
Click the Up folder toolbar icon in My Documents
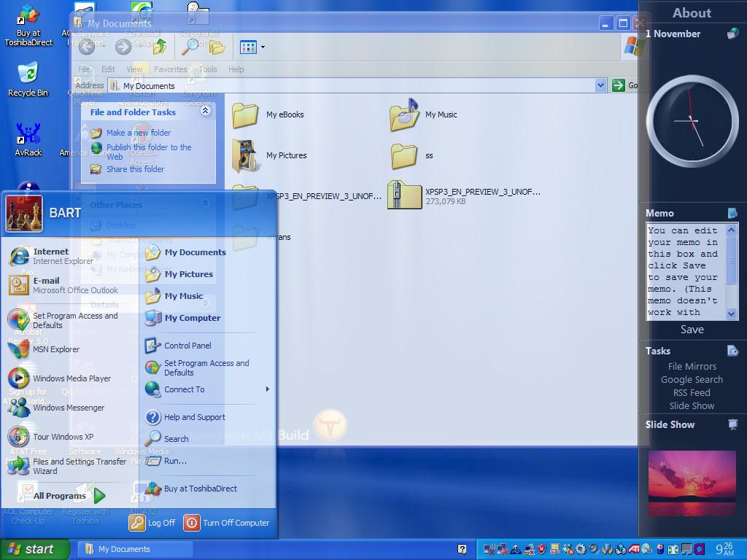160,47
